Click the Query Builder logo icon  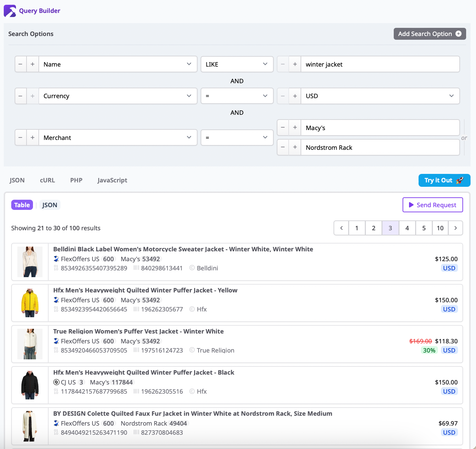pyautogui.click(x=10, y=11)
